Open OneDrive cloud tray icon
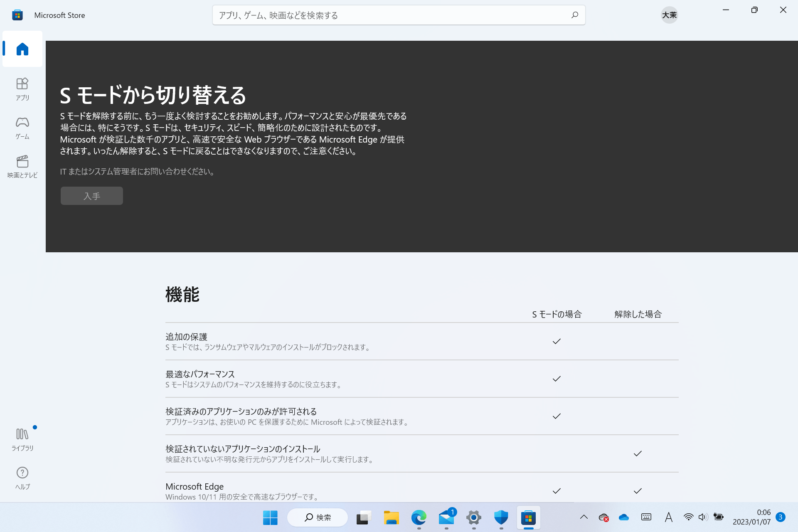798x532 pixels. (x=623, y=517)
